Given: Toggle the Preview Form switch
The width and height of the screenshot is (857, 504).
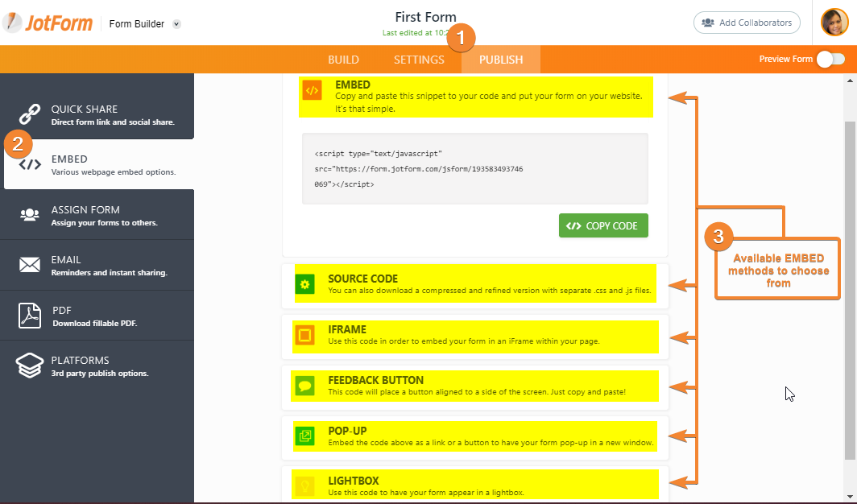Looking at the screenshot, I should 830,59.
